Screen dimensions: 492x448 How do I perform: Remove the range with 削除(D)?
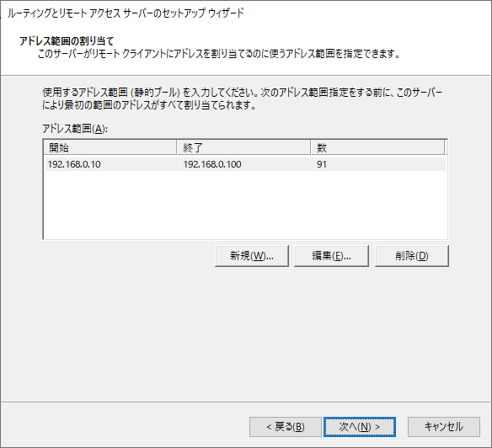click(x=412, y=256)
